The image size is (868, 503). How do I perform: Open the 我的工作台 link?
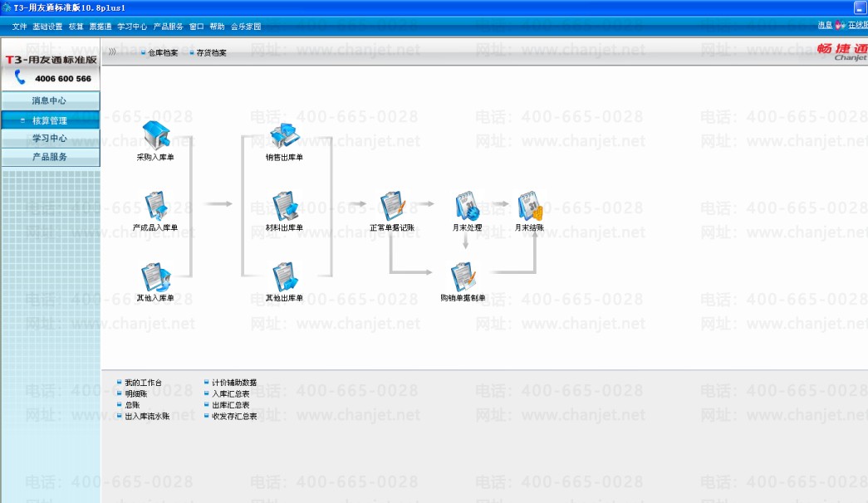pyautogui.click(x=144, y=383)
